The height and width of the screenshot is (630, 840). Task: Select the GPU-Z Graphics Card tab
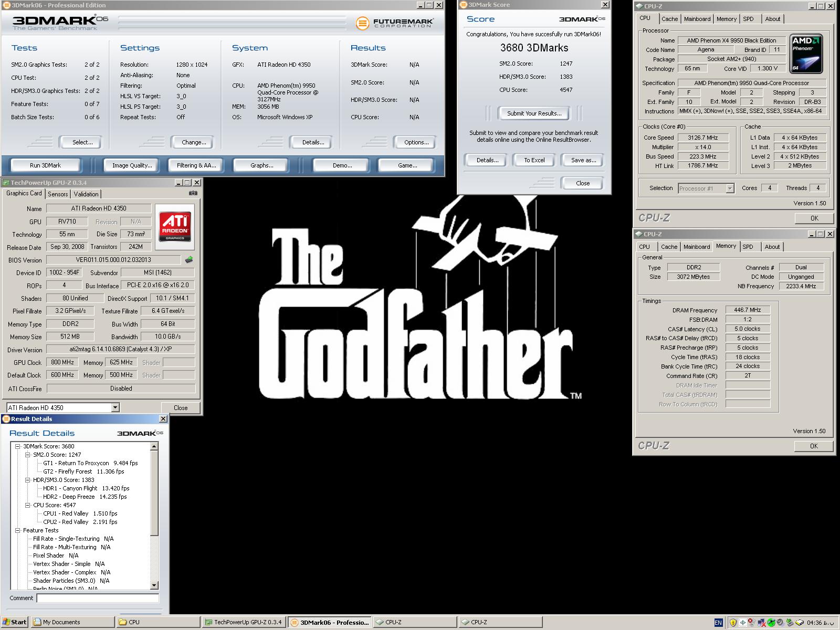[x=24, y=193]
